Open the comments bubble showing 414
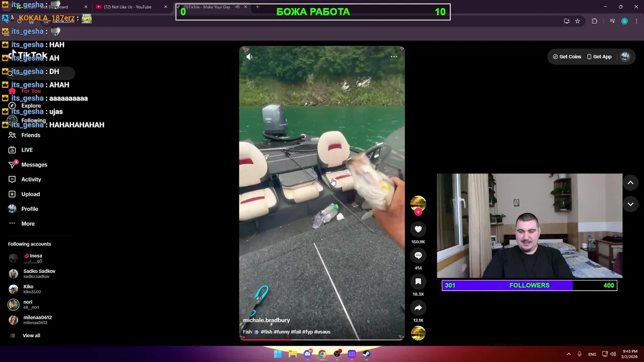This screenshot has height=362, width=644. coord(418,255)
